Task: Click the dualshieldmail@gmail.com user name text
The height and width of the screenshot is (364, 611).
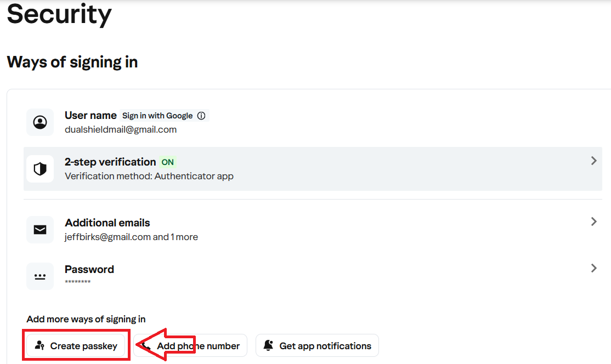Action: 121,130
